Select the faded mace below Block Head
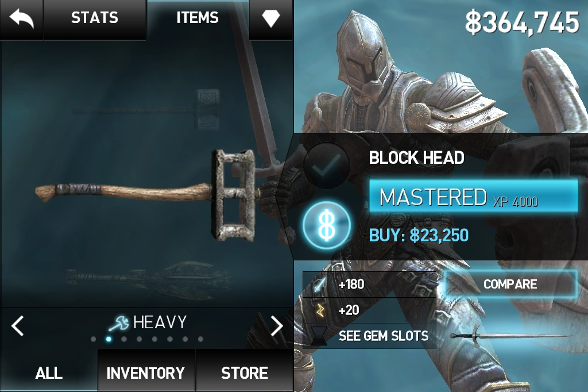 pyautogui.click(x=148, y=278)
